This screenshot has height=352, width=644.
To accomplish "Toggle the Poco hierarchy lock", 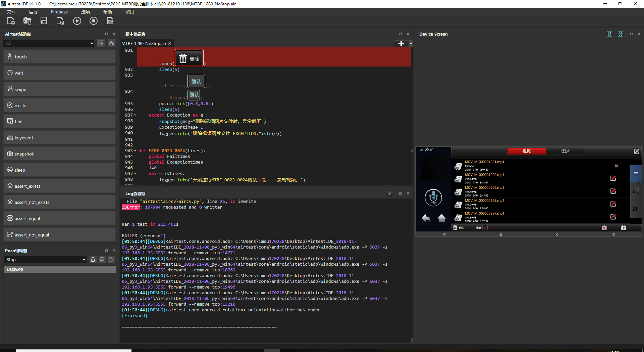I will 93,259.
